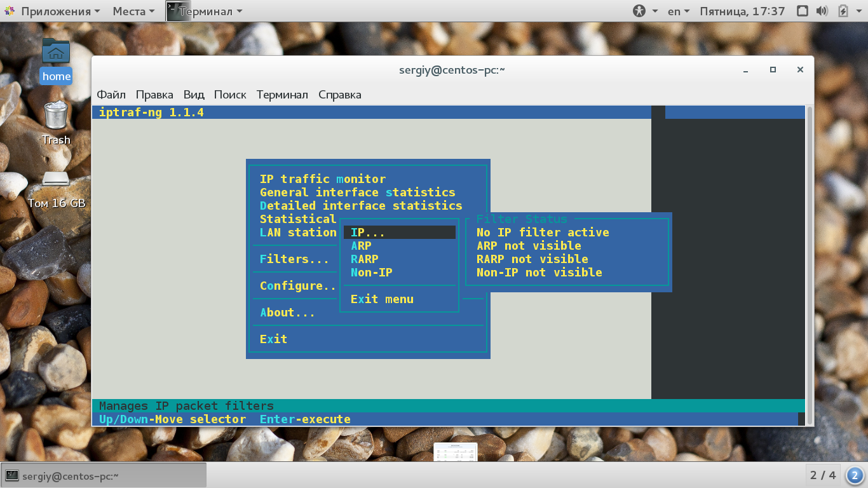Open the home folder desktop icon
The image size is (868, 488).
(x=56, y=60)
